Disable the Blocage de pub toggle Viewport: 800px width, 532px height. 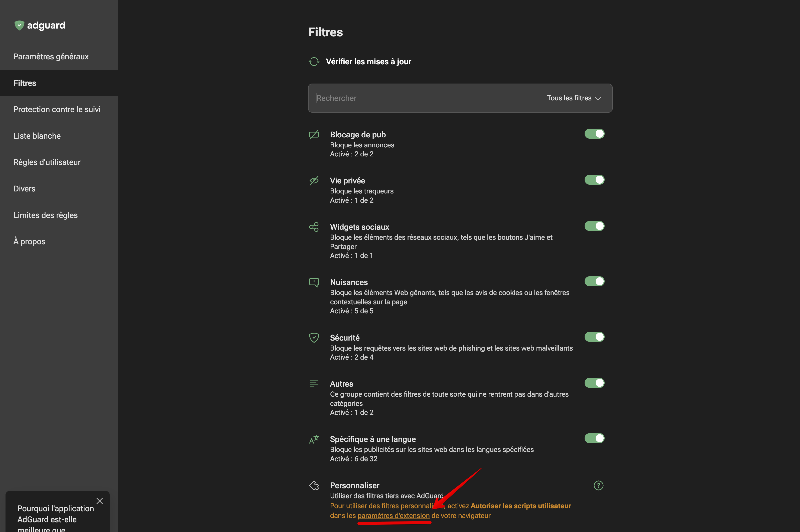[594, 134]
